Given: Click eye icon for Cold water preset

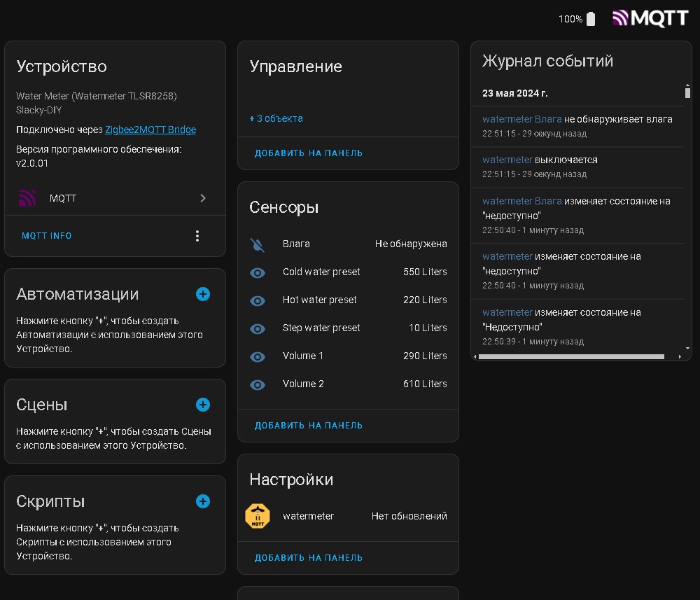Looking at the screenshot, I should (x=258, y=272).
